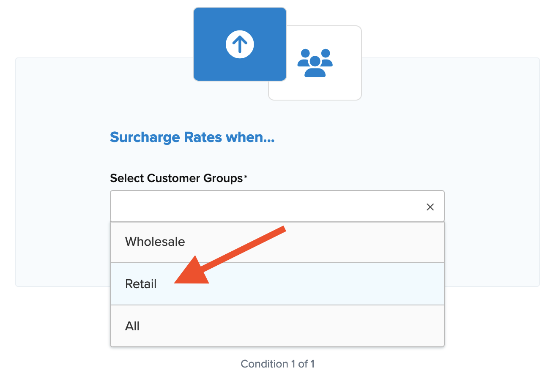The image size is (553, 392).
Task: Click the customer groups people icon
Action: (x=315, y=63)
